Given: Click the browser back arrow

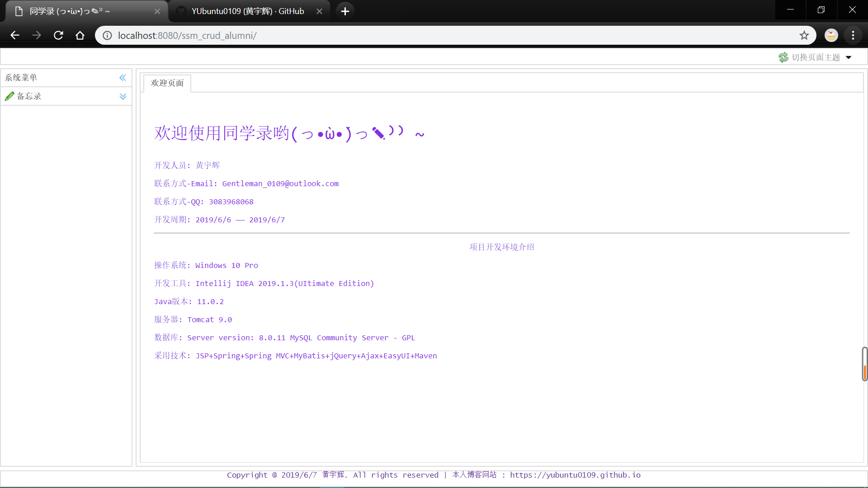Looking at the screenshot, I should (x=15, y=35).
